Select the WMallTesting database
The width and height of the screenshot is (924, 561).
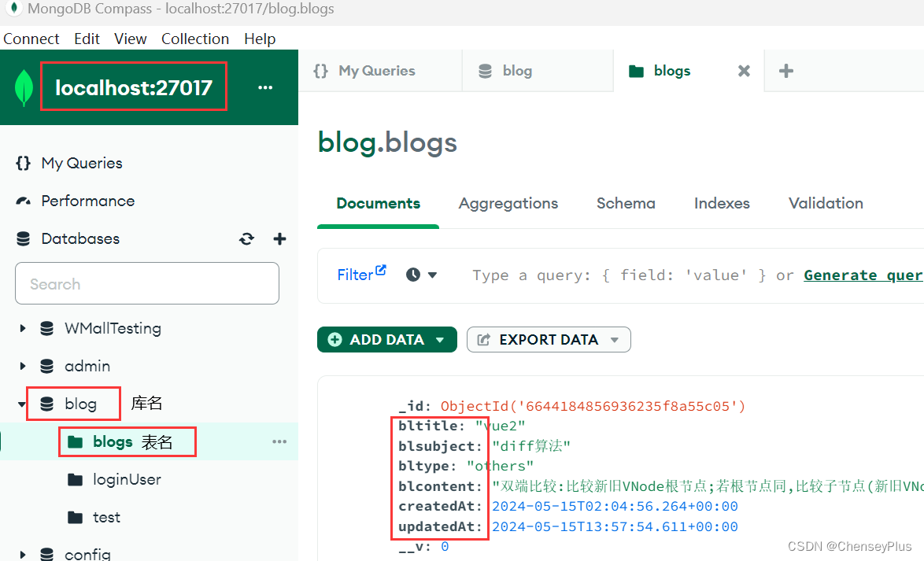click(113, 328)
